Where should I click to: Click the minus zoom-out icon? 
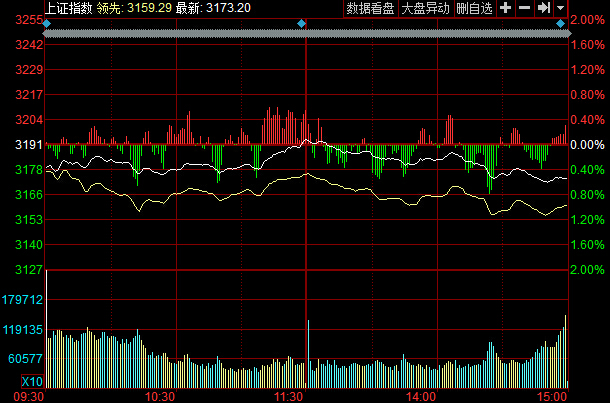(524, 8)
